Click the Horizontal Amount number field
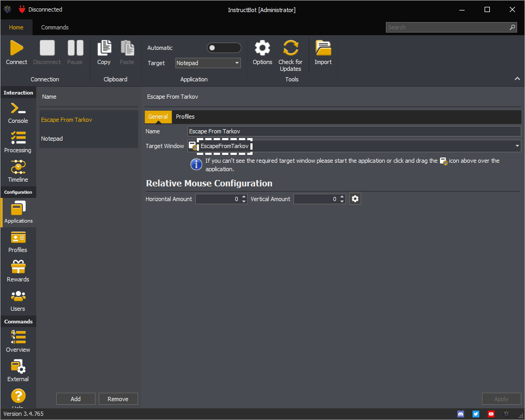The image size is (525, 420). [218, 199]
